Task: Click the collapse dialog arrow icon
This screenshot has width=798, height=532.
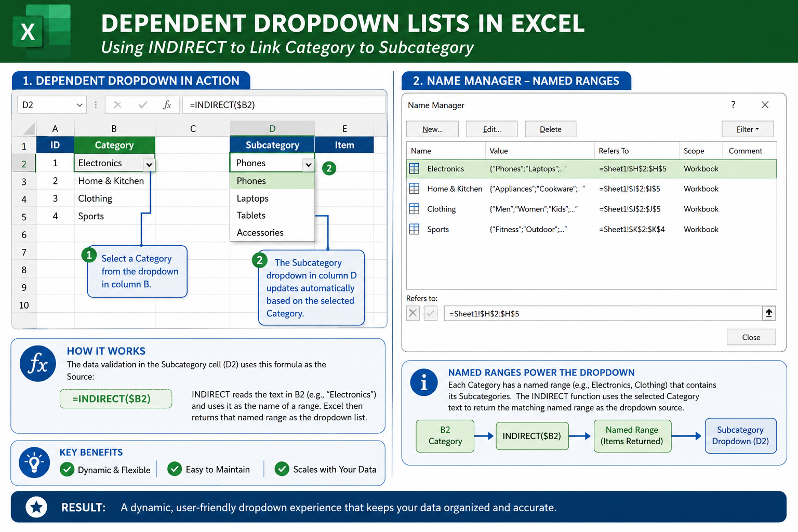Action: click(x=769, y=313)
